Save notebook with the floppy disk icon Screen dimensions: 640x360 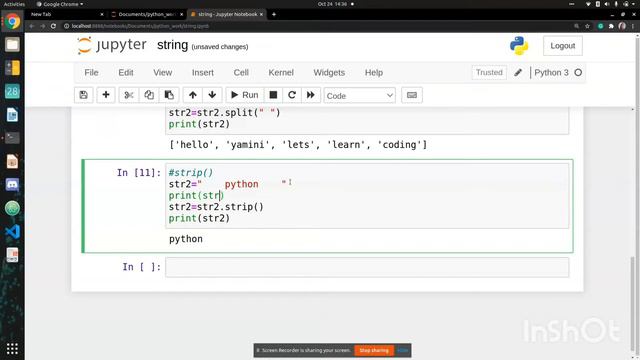click(x=84, y=95)
